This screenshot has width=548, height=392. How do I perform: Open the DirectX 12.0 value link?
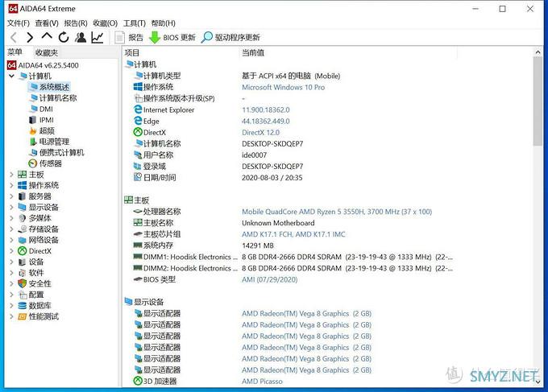[x=261, y=132]
